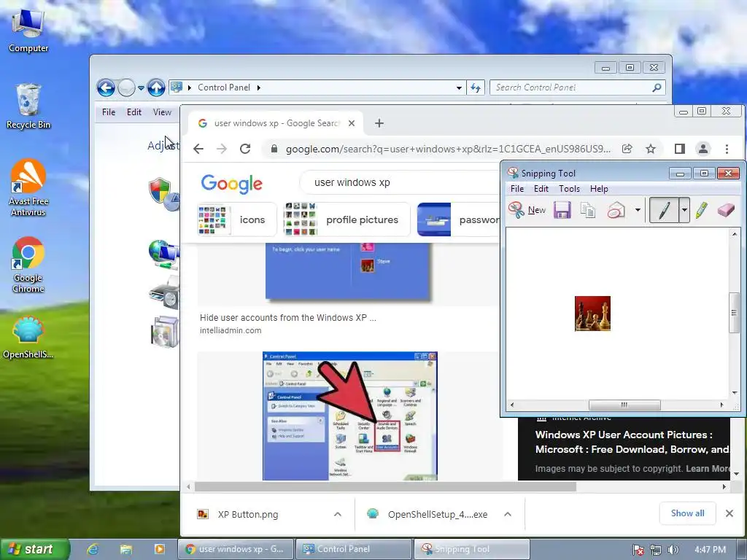Open Snipping Tool File menu
Image resolution: width=747 pixels, height=560 pixels.
tap(517, 189)
